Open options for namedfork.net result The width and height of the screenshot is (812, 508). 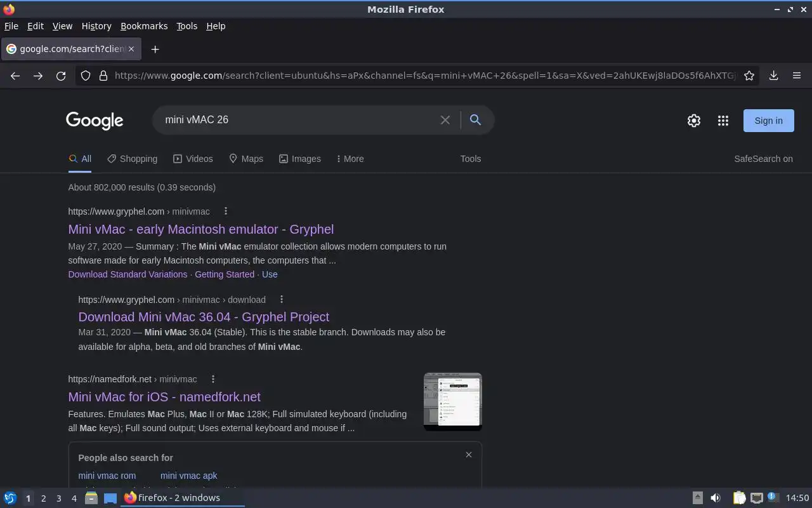coord(213,379)
